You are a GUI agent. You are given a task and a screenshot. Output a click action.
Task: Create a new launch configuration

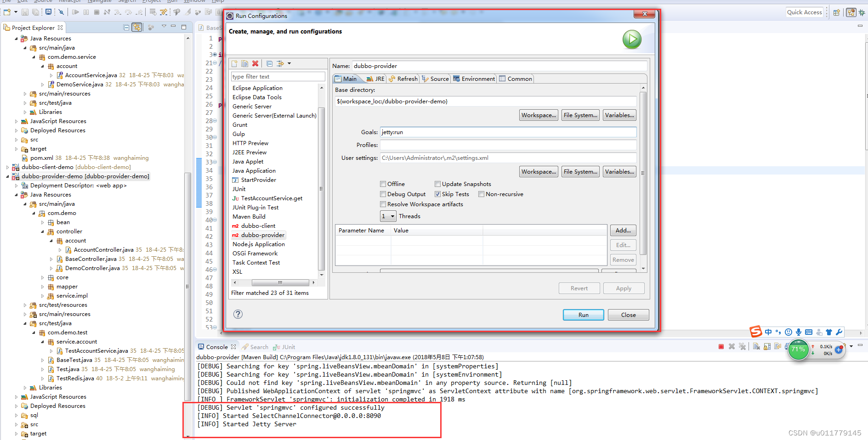point(233,63)
